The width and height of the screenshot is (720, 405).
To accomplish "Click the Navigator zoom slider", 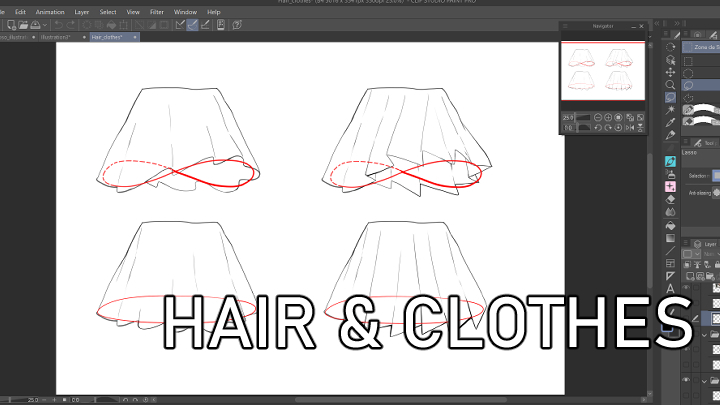I will click(x=583, y=118).
